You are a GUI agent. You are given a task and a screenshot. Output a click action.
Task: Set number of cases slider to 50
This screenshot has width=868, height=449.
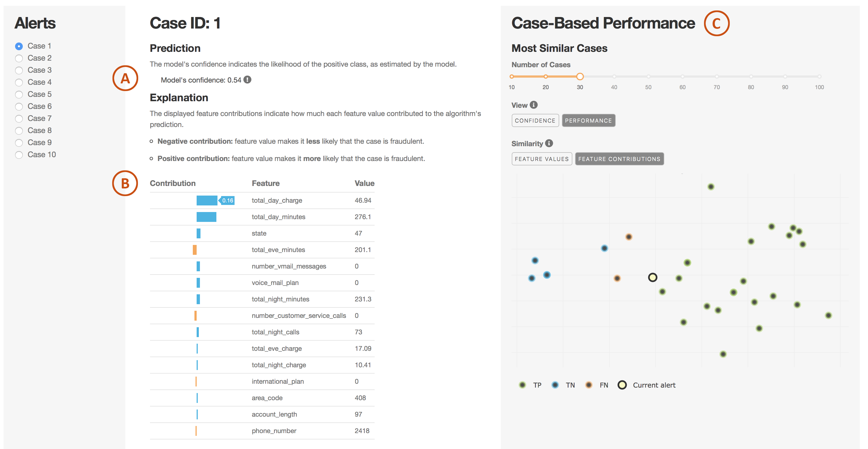point(648,77)
